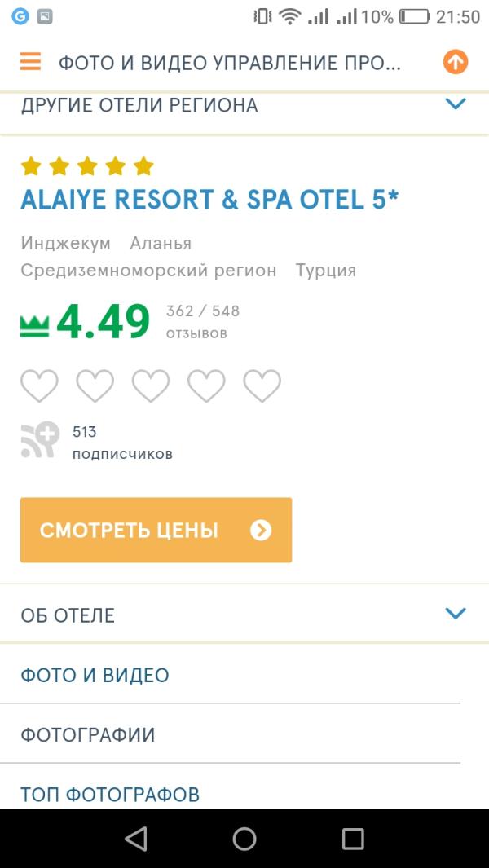Image resolution: width=489 pixels, height=868 pixels.
Task: Tap the green crown rating icon
Action: pyautogui.click(x=34, y=326)
